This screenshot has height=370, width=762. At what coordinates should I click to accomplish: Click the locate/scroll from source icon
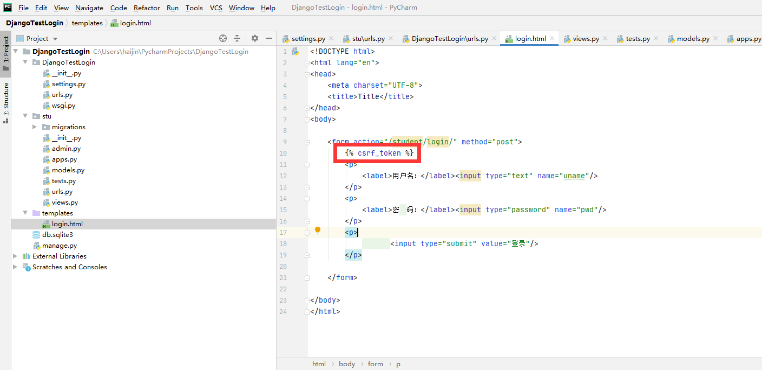[223, 38]
